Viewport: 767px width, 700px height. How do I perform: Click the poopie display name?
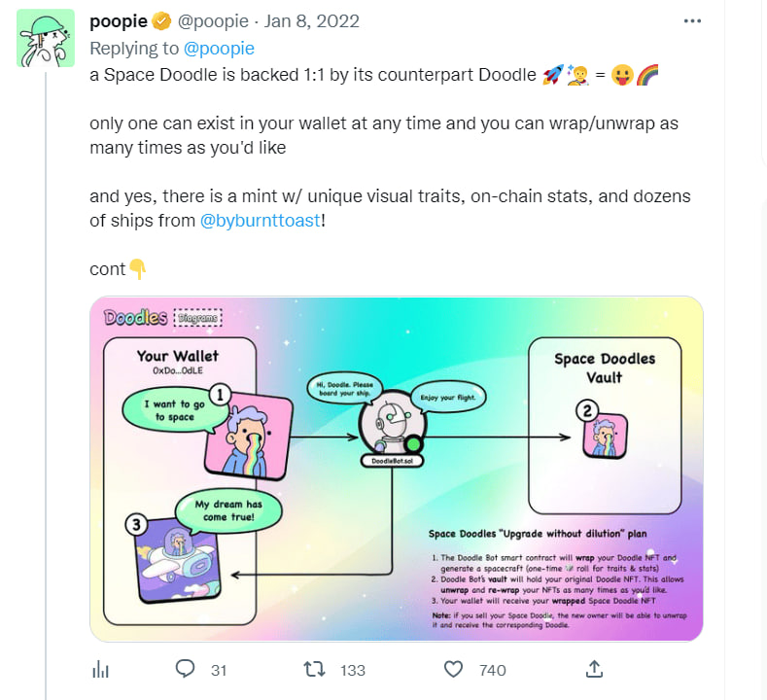(118, 22)
